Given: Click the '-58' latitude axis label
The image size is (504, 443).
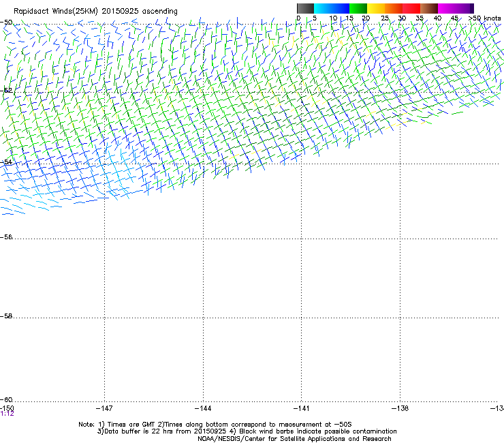Looking at the screenshot, I should [6, 316].
